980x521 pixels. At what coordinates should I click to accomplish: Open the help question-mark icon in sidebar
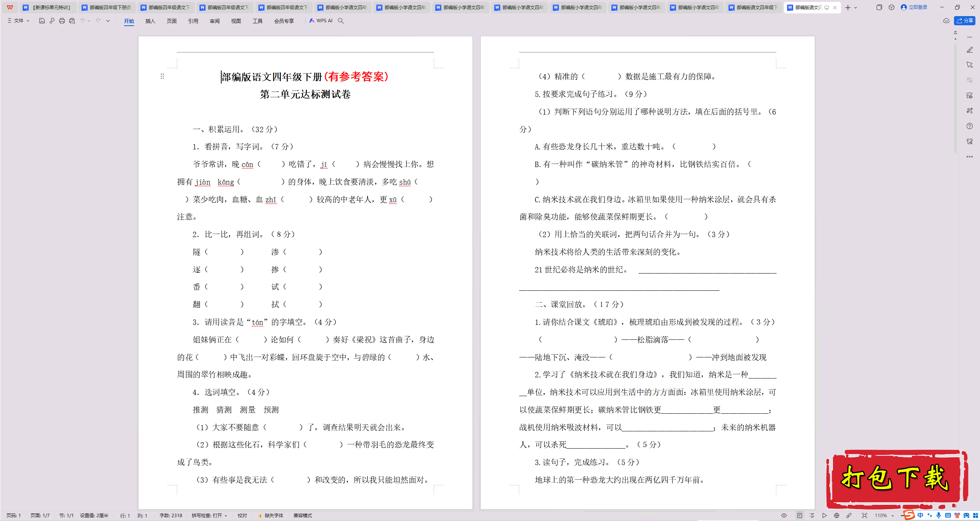pos(970,126)
